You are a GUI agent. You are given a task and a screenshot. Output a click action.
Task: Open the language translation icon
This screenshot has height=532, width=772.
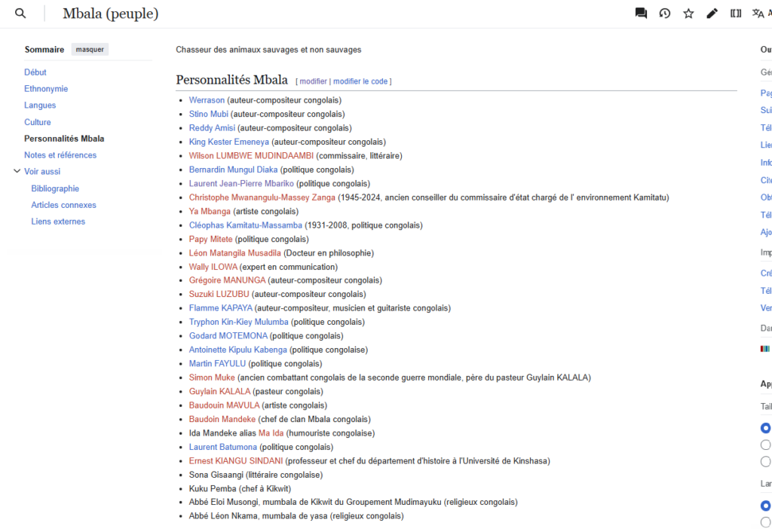point(760,14)
